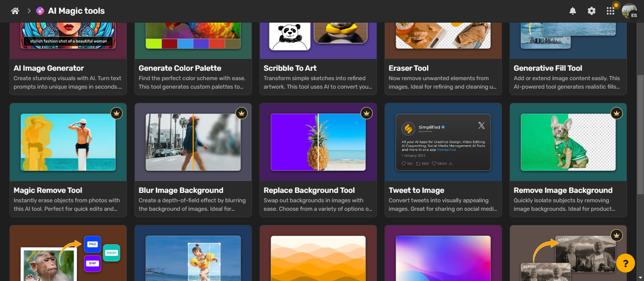Click the Generative Fill Tool description text
This screenshot has height=281, width=644.
point(567,82)
